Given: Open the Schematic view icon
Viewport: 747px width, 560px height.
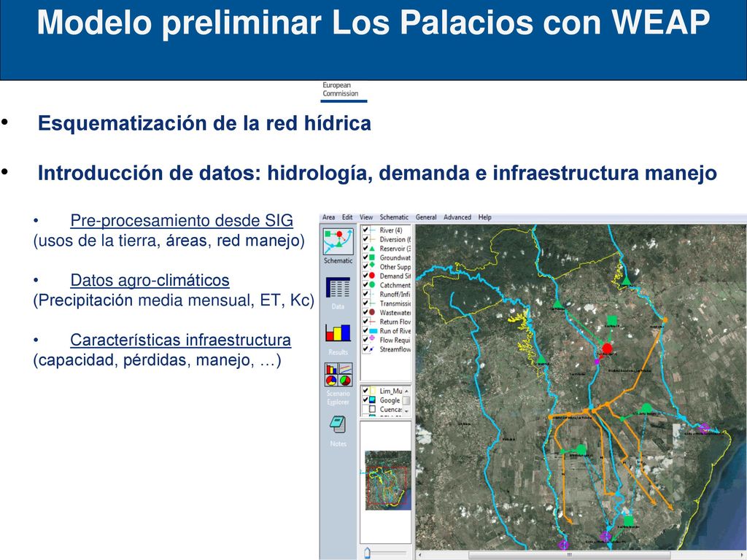Looking at the screenshot, I should click(x=338, y=241).
